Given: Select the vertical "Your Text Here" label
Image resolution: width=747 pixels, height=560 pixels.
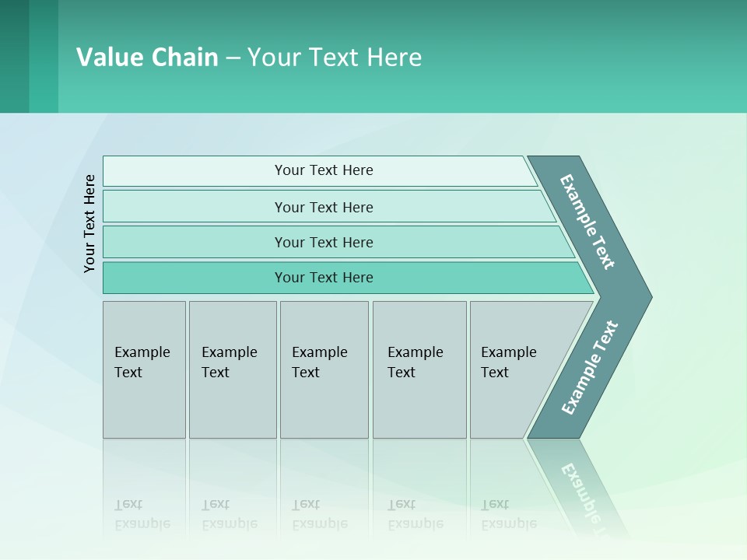Looking at the screenshot, I should (89, 223).
